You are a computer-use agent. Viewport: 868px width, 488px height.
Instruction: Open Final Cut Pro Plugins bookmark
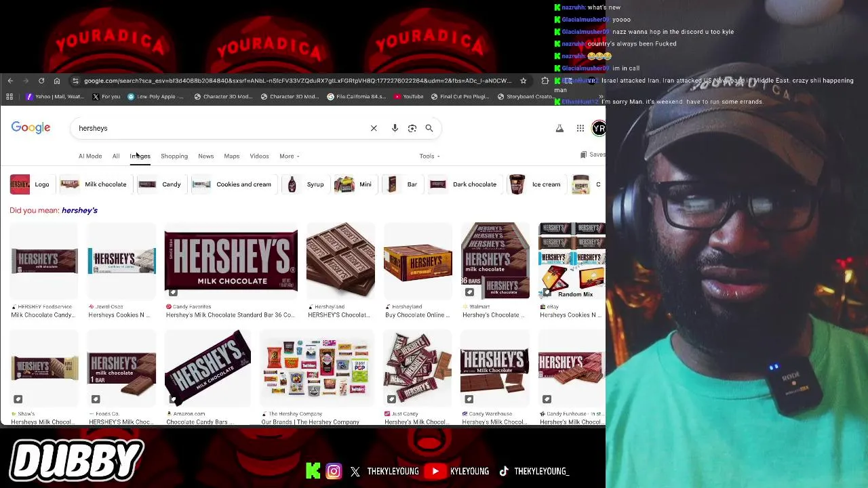pyautogui.click(x=459, y=97)
